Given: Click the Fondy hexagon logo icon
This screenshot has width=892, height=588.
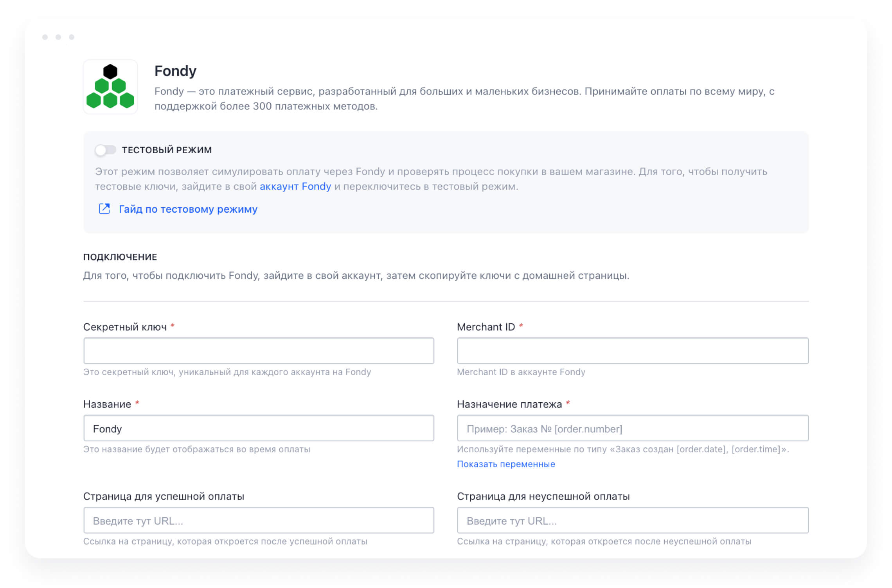Looking at the screenshot, I should point(110,87).
